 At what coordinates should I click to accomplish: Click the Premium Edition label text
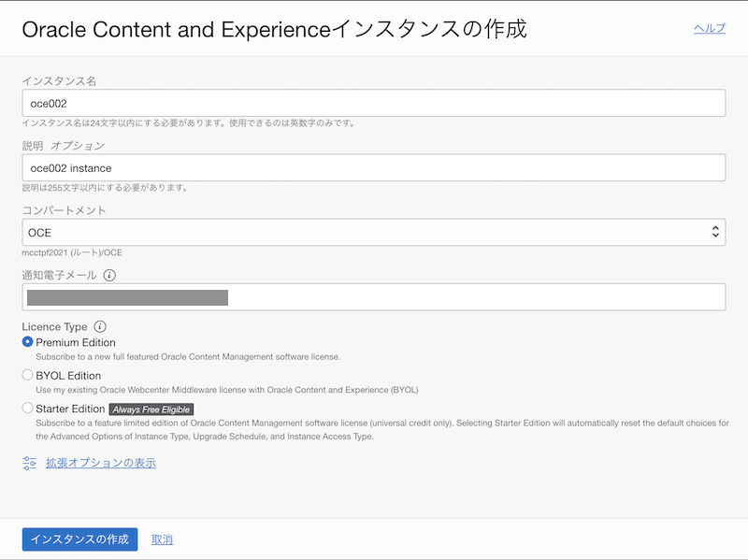(76, 342)
